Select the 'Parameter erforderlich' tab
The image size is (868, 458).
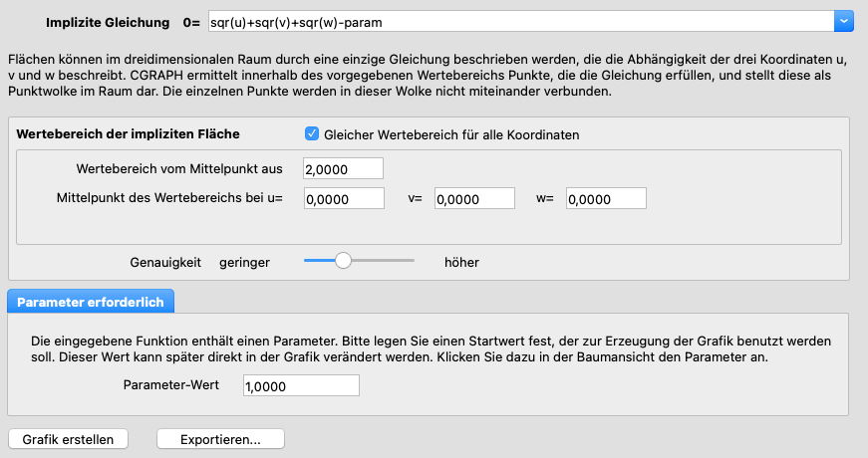[92, 300]
